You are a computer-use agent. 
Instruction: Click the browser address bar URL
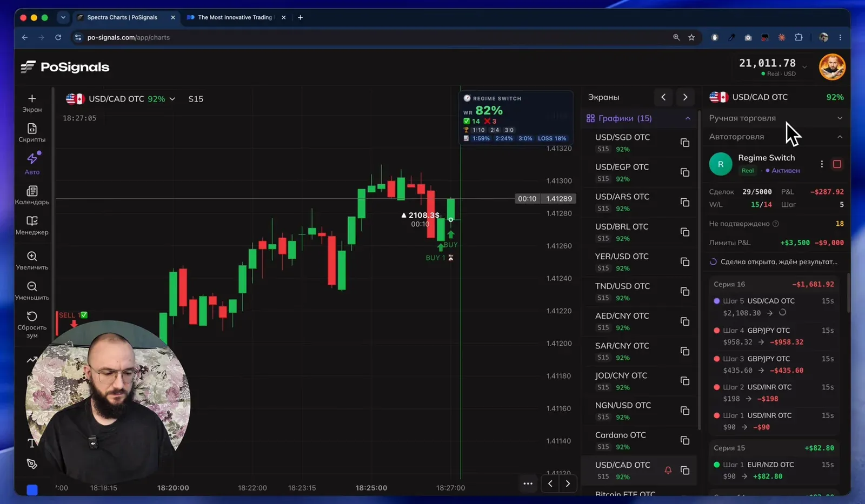coord(129,37)
